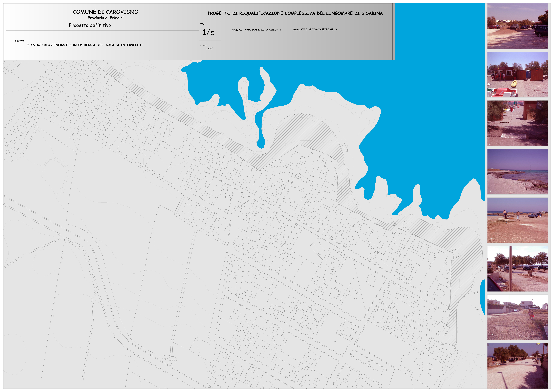The width and height of the screenshot is (554, 392).
Task: Click photo viewpoint marker 4 on map
Action: pos(476,293)
